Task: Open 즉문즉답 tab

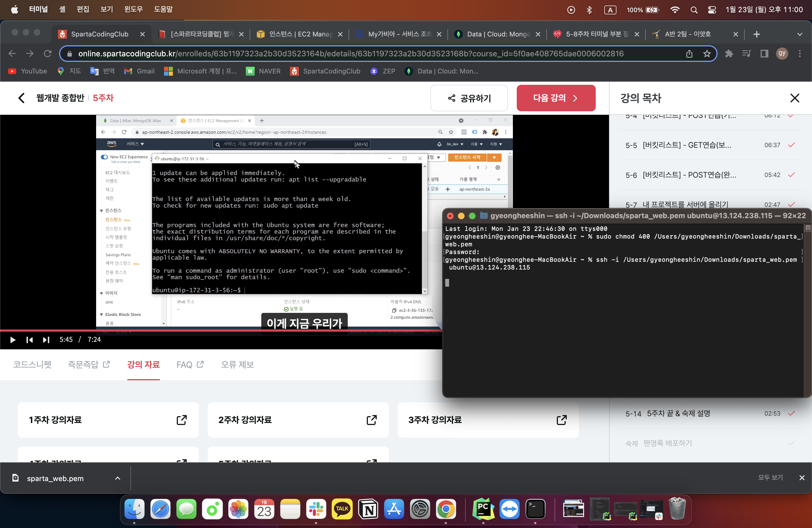Action: [x=89, y=365]
